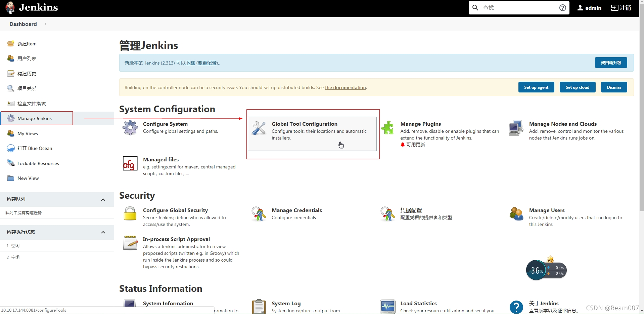Screen dimensions: 644x314
Task: Click the 关于Jenkins question mark icon
Action: (516, 307)
